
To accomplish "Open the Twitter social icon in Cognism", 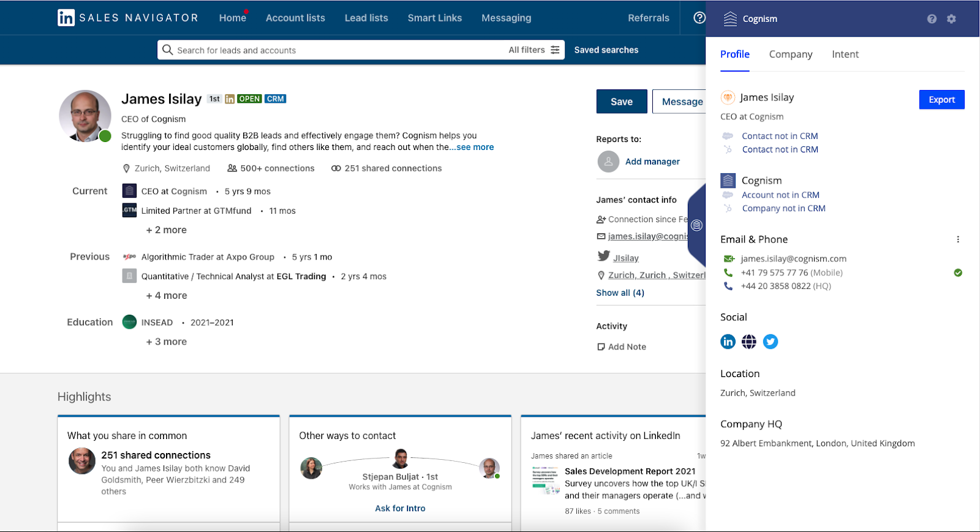I will pyautogui.click(x=771, y=342).
